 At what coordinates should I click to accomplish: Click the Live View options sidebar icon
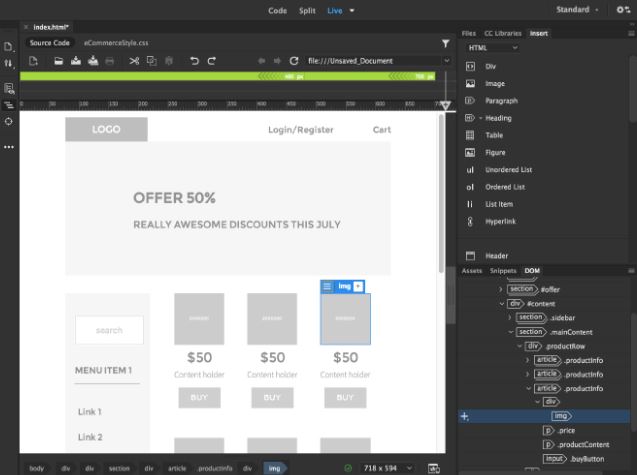(x=9, y=88)
